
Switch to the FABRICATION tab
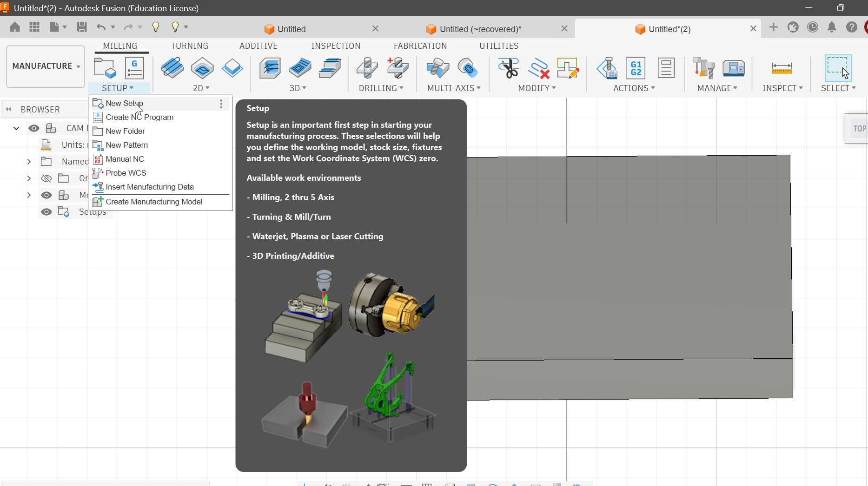(420, 46)
